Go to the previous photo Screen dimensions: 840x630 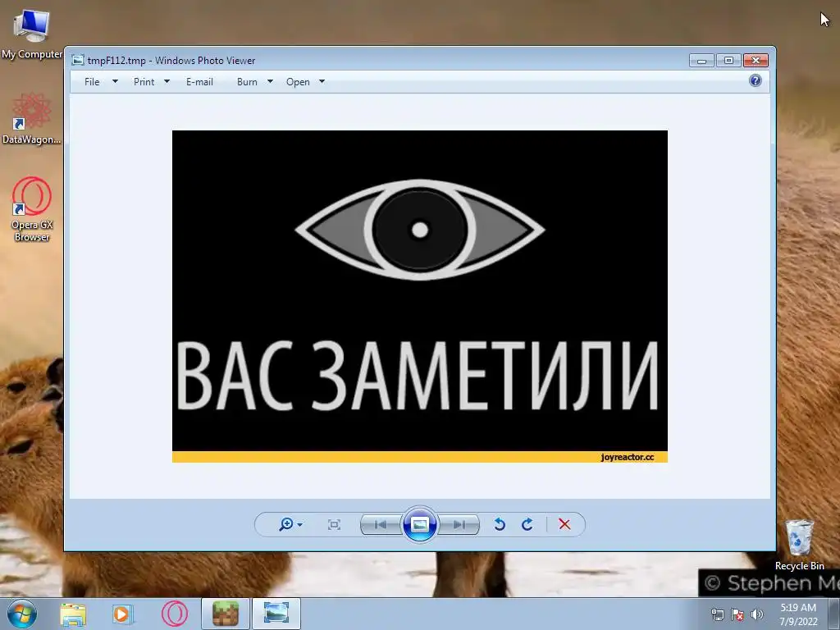point(381,524)
